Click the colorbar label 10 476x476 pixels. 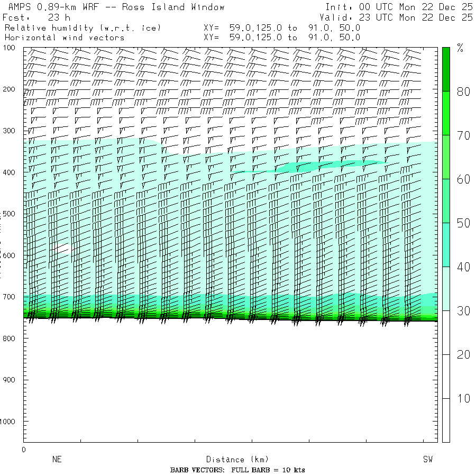click(463, 399)
